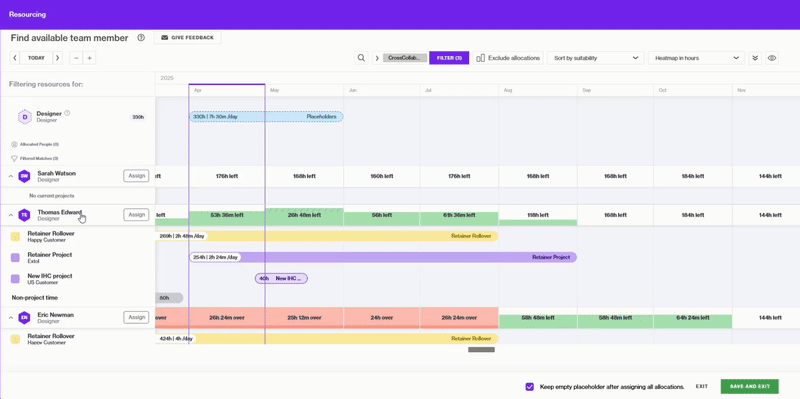Go to next period with right arrow
The width and height of the screenshot is (800, 399).
pyautogui.click(x=57, y=58)
